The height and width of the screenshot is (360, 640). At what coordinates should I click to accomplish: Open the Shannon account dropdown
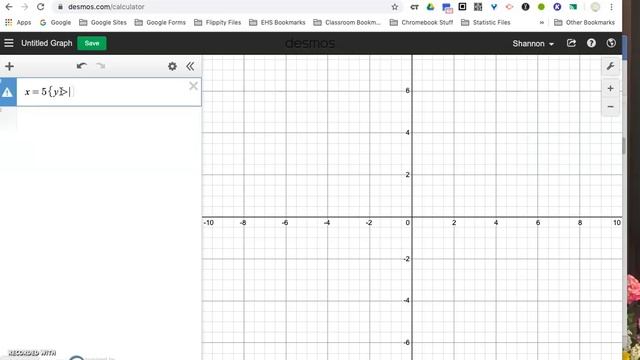point(533,43)
